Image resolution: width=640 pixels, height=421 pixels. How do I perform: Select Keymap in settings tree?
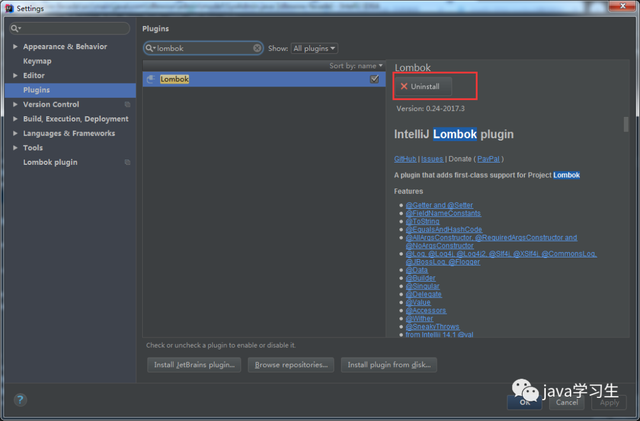[x=37, y=61]
